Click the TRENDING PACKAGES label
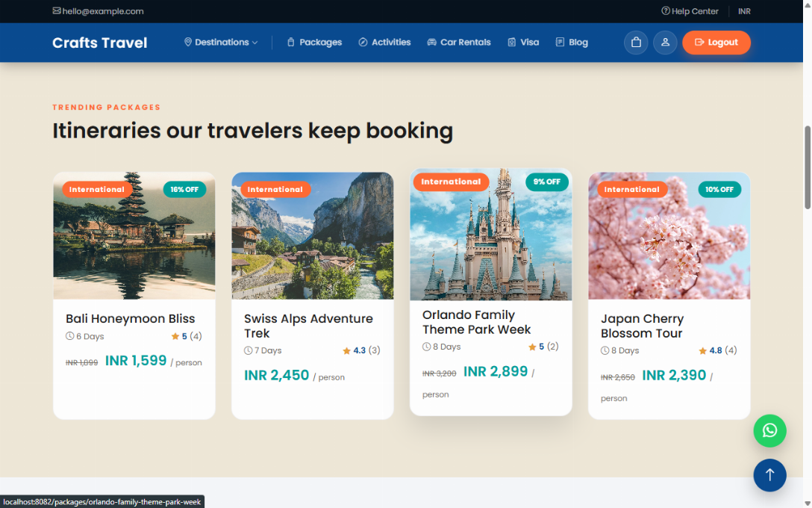The width and height of the screenshot is (812, 508). (x=107, y=108)
